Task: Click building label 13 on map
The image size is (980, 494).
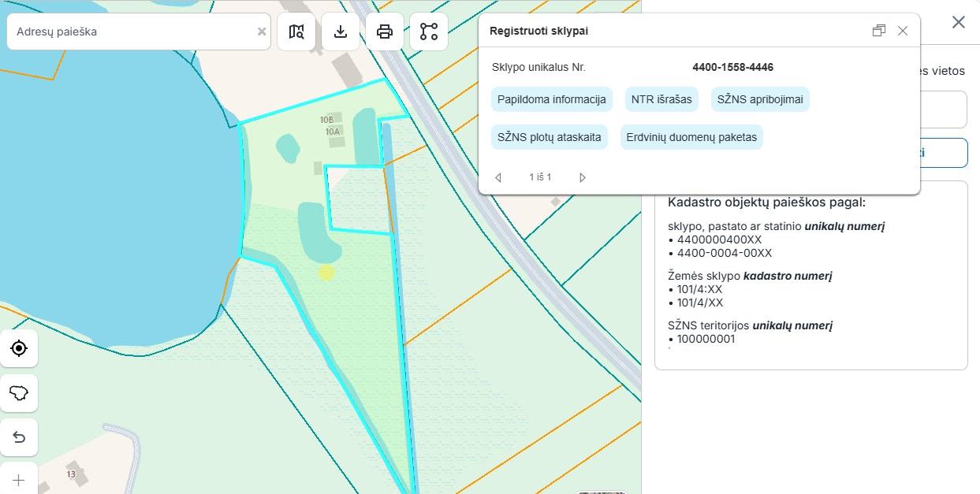Action: coord(71,474)
